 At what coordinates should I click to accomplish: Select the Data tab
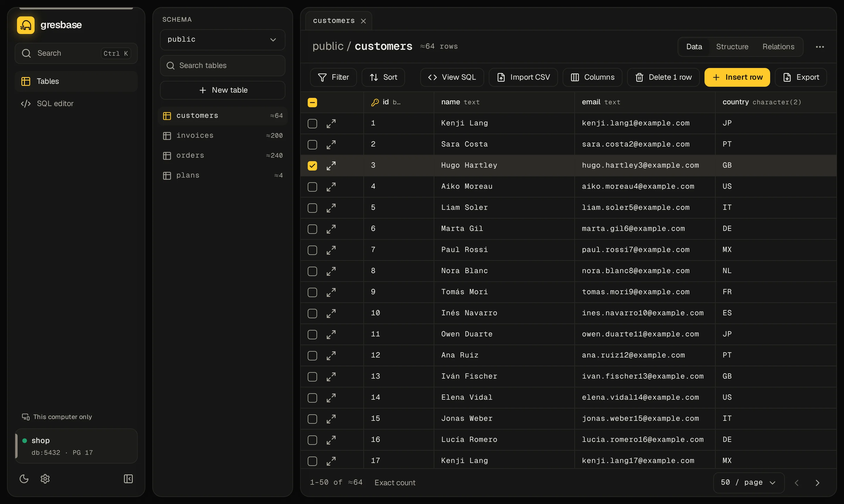click(x=694, y=47)
